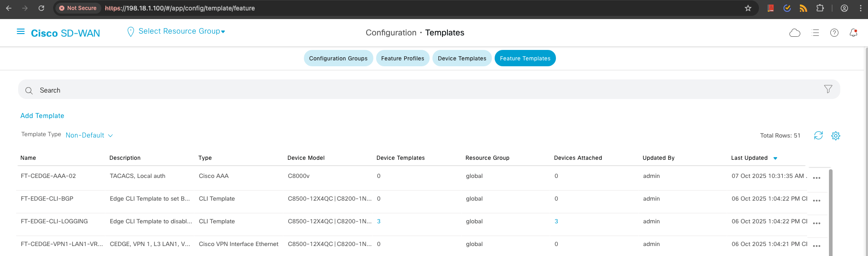This screenshot has width=868, height=256.
Task: Open actions menu for FT-CEDGE-AAA-02 row
Action: point(817,178)
